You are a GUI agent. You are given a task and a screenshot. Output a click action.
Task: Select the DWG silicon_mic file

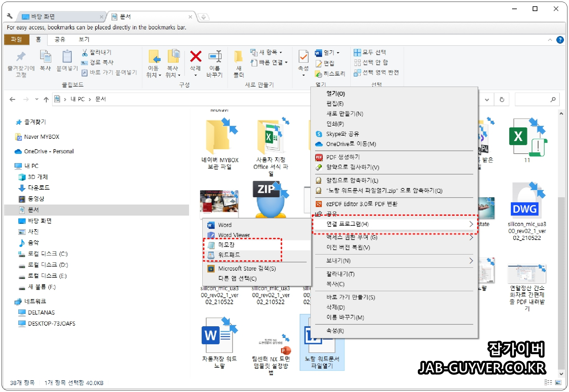527,212
